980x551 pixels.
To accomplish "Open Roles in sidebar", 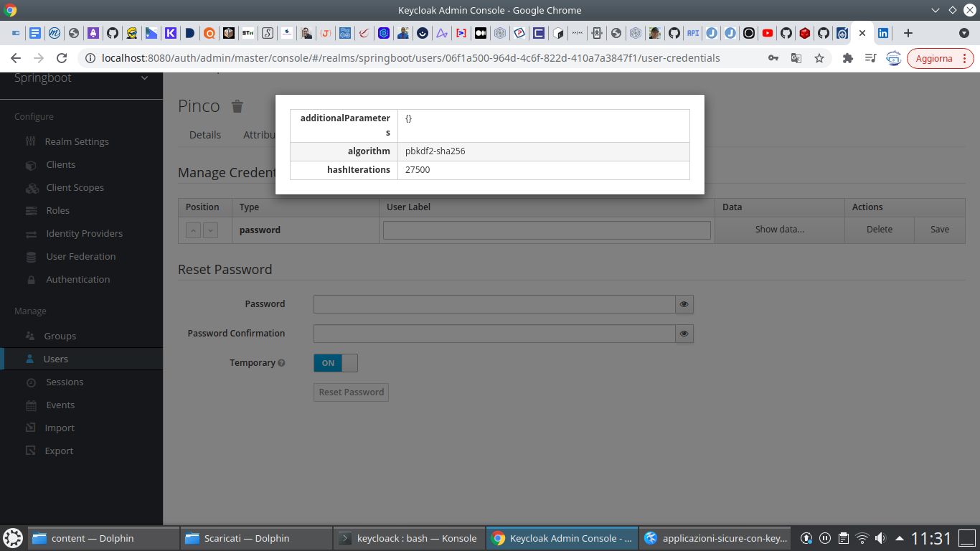I will point(58,211).
